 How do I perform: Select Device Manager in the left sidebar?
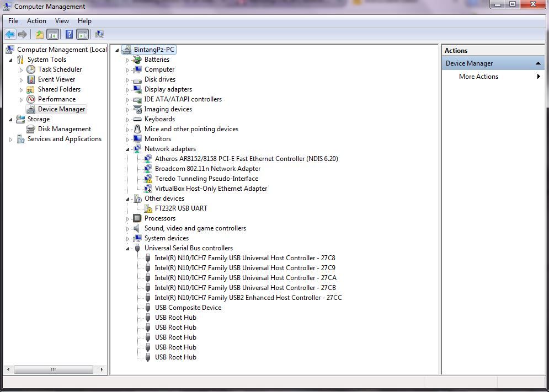tap(61, 109)
